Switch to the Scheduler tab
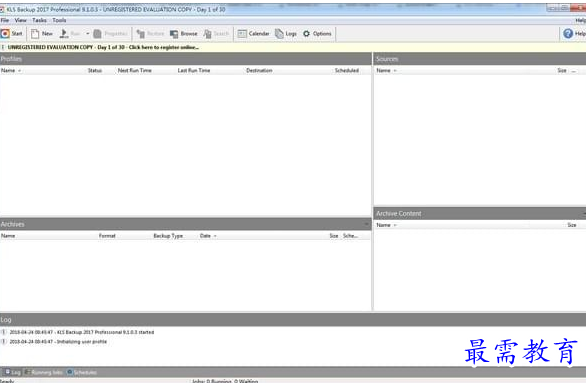The image size is (586, 383). 82,372
